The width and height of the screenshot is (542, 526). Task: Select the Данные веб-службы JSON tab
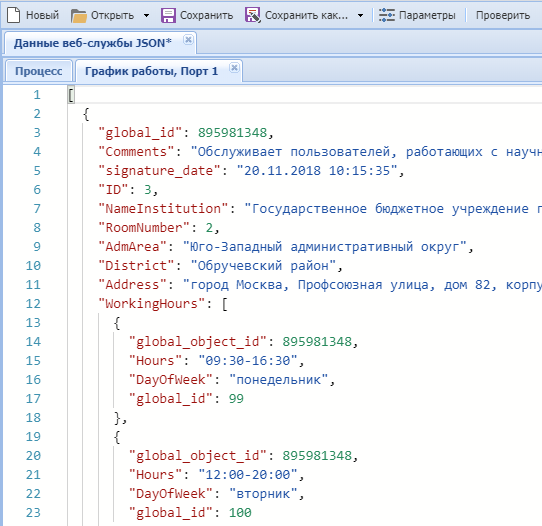(93, 43)
